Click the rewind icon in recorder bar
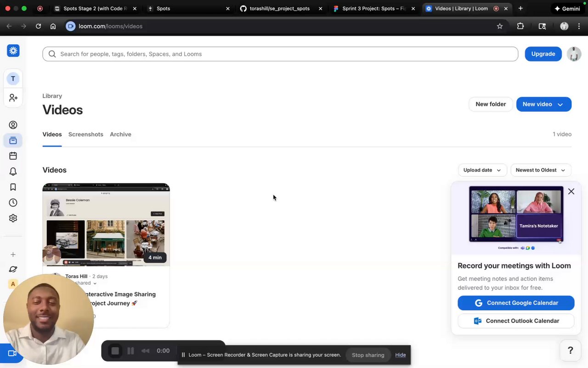 [x=145, y=351]
